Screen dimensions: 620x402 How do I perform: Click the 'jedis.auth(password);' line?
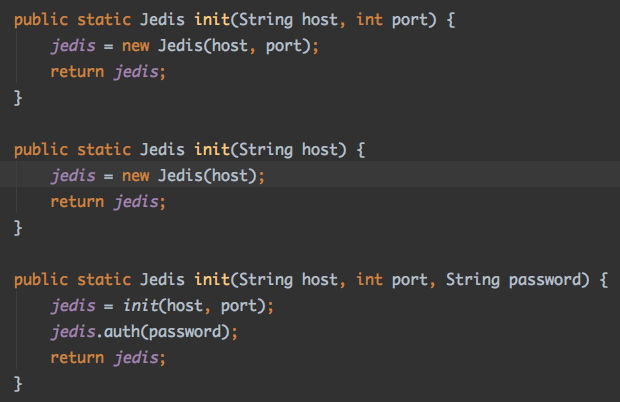tap(144, 332)
